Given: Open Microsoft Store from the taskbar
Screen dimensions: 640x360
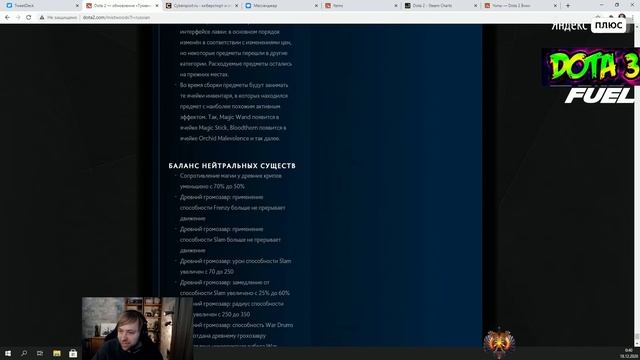Looking at the screenshot, I should pyautogui.click(x=73, y=353).
